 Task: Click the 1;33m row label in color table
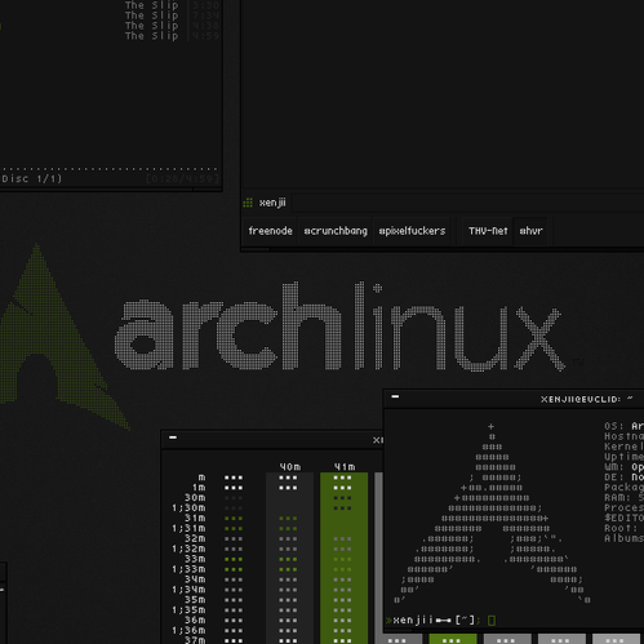point(189,569)
